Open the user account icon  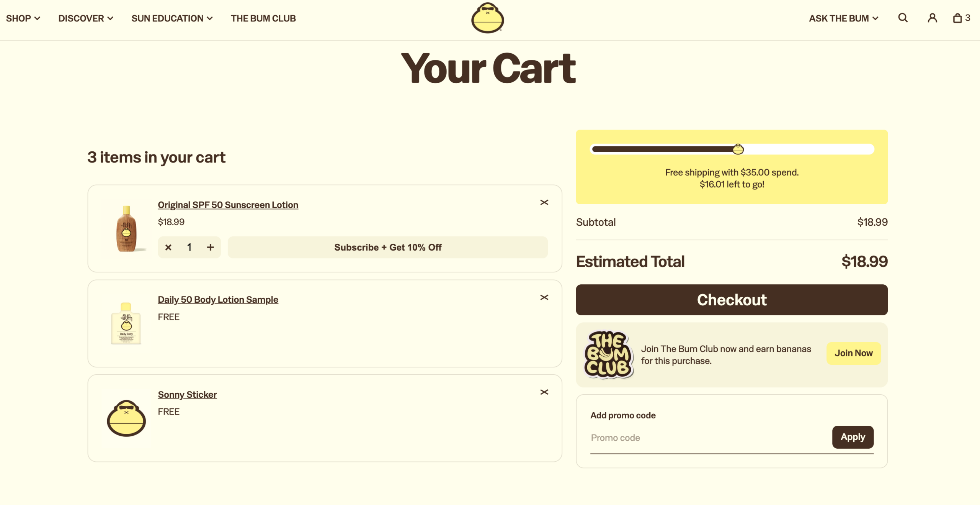(x=932, y=18)
